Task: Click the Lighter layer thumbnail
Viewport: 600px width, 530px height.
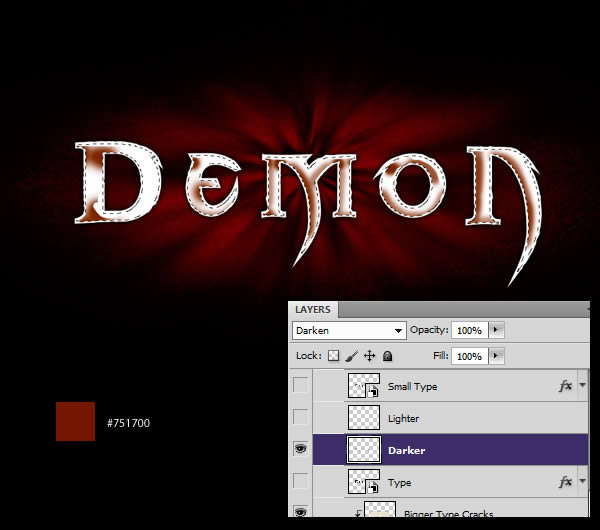Action: [364, 417]
